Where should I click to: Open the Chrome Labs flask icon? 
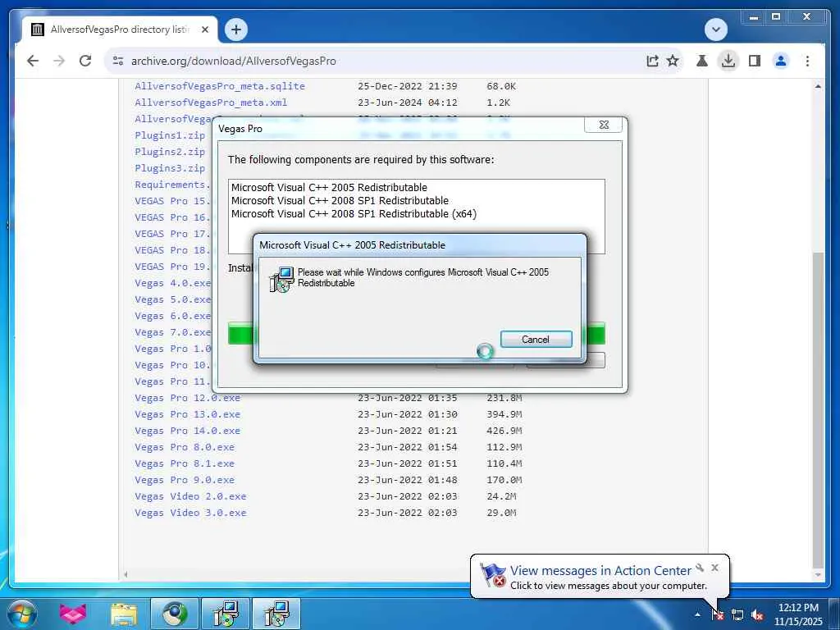coord(702,61)
